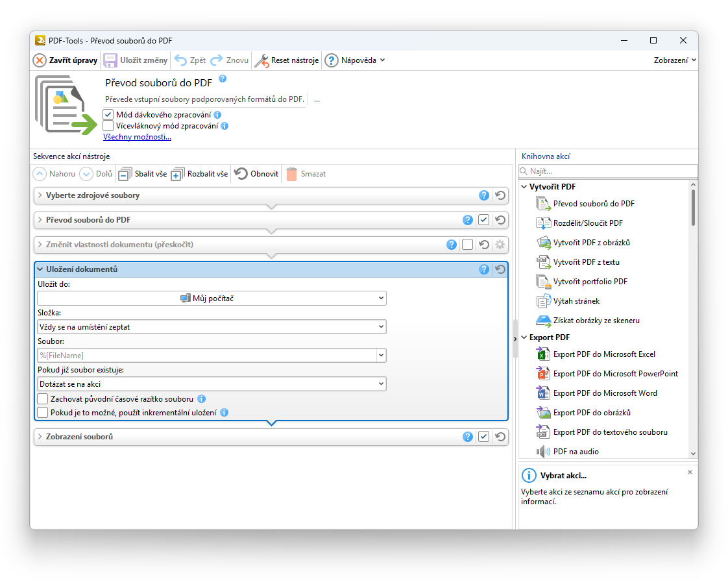Click Sbalit vše button
728x586 pixels.
pyautogui.click(x=143, y=174)
